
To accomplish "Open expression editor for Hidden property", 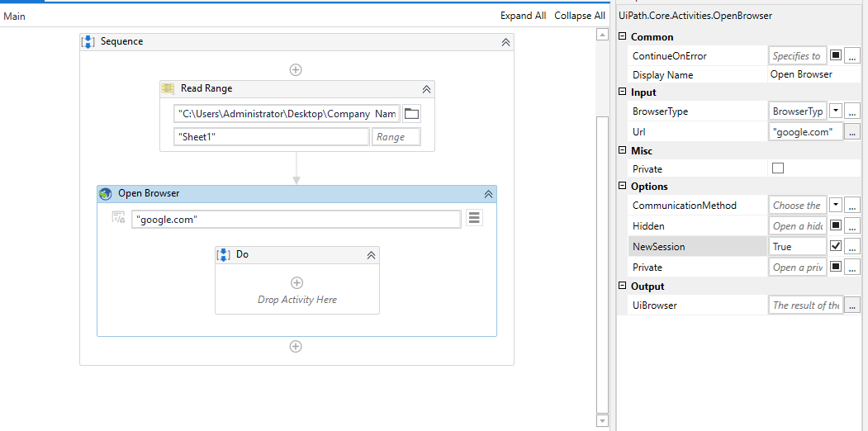I will [852, 225].
